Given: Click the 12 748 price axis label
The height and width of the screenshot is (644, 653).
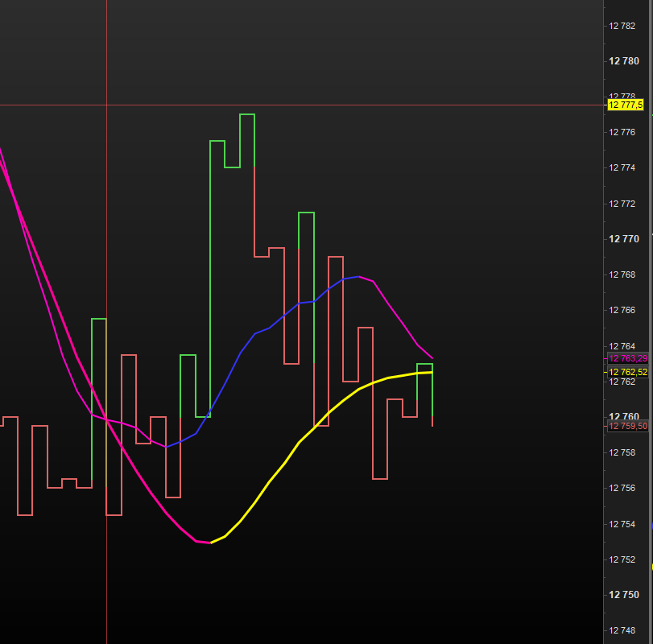Looking at the screenshot, I should point(622,630).
